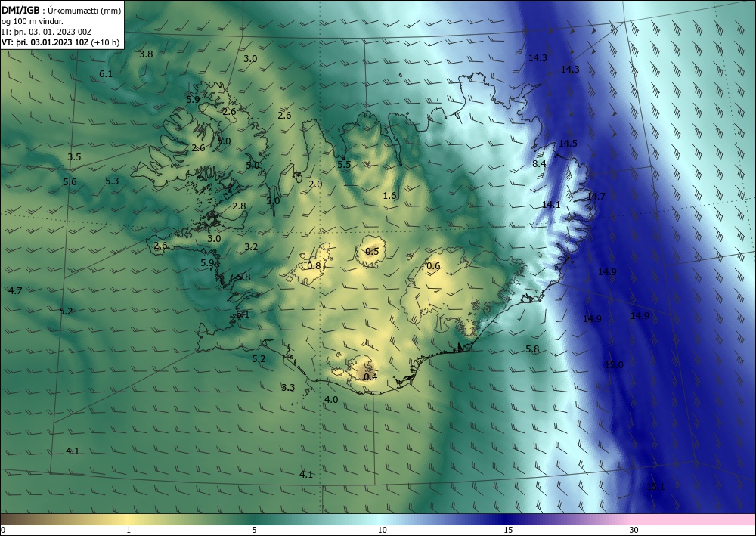Click the "DMI/IGB : Úrkomumætti (mm)" title line
The width and height of the screenshot is (756, 536).
[x=61, y=10]
